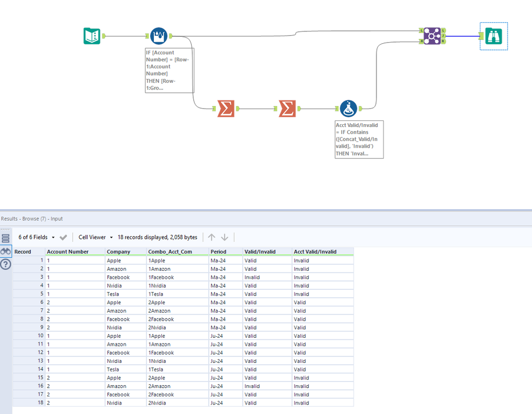The image size is (532, 414).
Task: Click the Company column header
Action: 126,252
